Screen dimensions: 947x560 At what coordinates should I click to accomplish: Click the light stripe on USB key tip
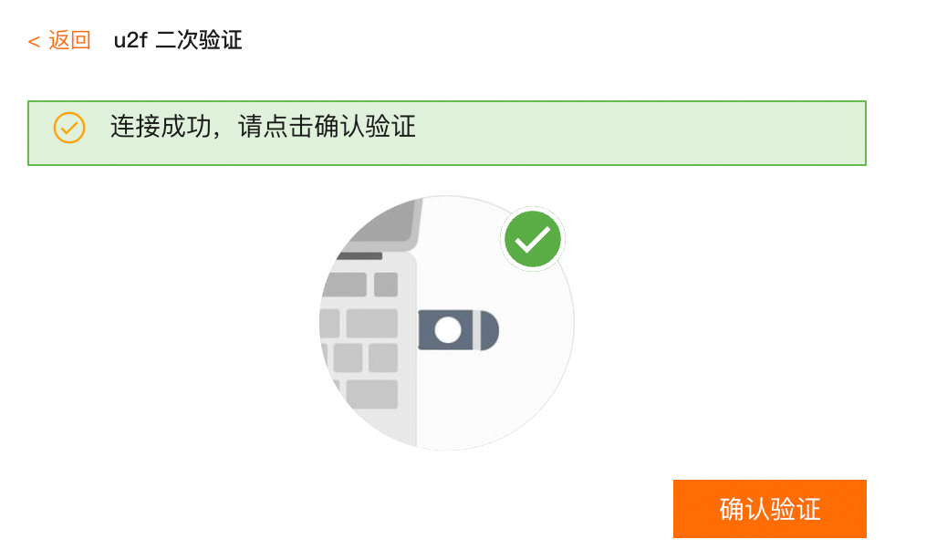pos(476,330)
